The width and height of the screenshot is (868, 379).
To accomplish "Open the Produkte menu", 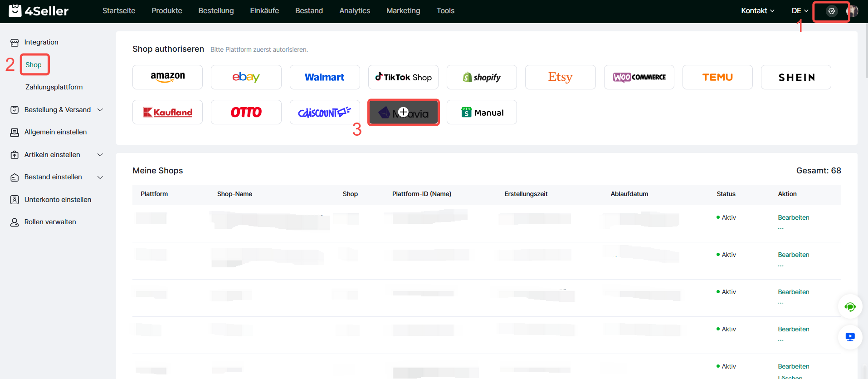I will (x=167, y=11).
